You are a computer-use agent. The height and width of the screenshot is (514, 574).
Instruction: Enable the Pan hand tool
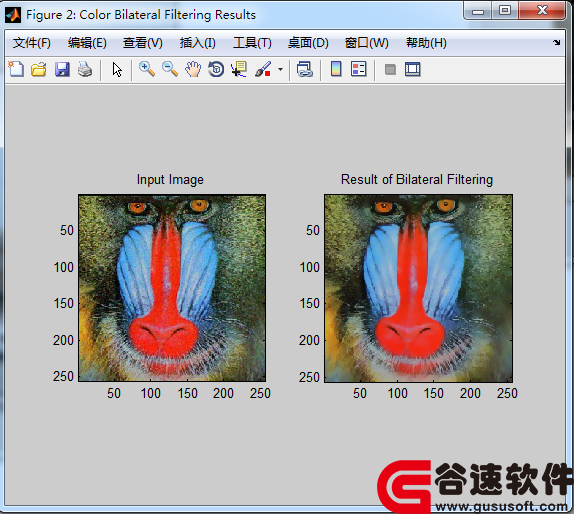pos(193,69)
